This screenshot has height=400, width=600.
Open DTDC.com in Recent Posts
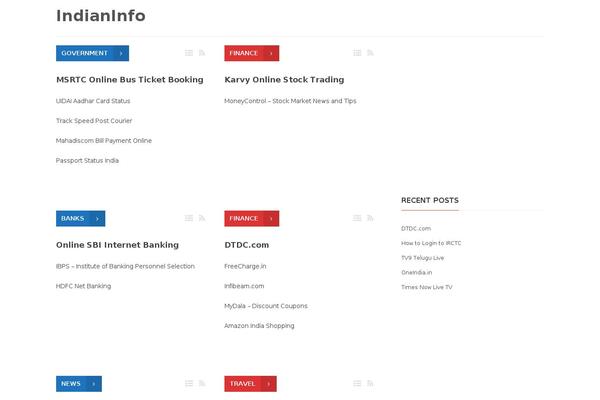(416, 229)
